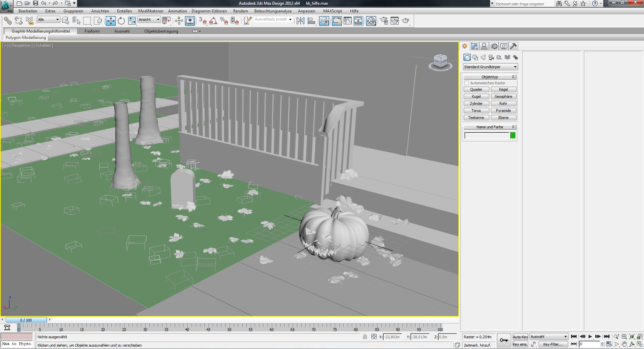Open the Rendern menu
The image size is (644, 349).
point(241,11)
